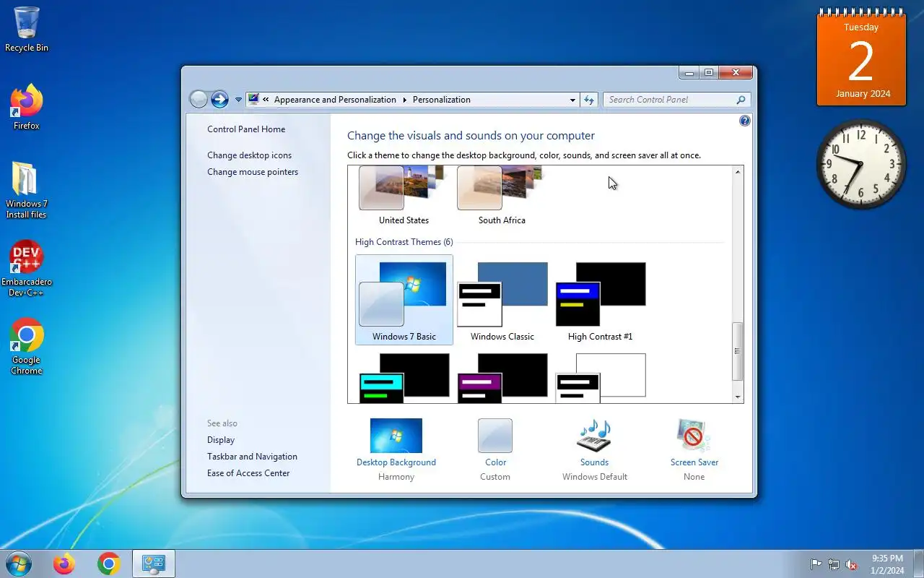This screenshot has width=924, height=578.
Task: Open the muted volume icon in tray
Action: (x=852, y=564)
